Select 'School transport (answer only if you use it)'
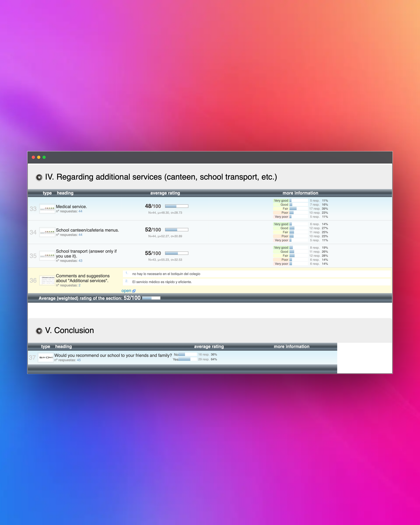 click(x=86, y=254)
